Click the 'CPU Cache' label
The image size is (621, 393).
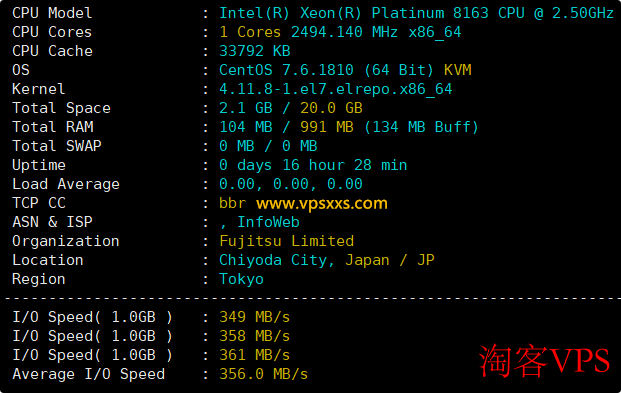click(x=52, y=51)
